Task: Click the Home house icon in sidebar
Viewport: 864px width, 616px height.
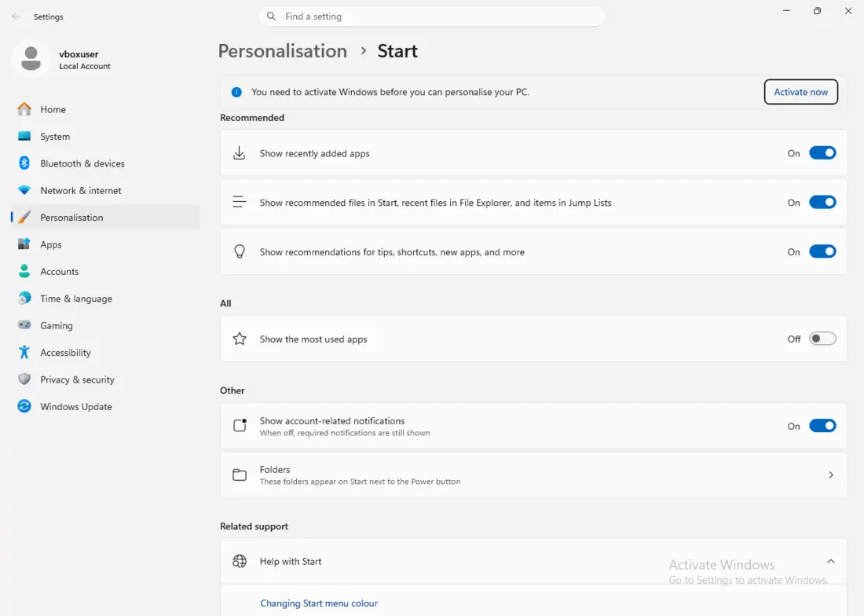Action: (24, 109)
